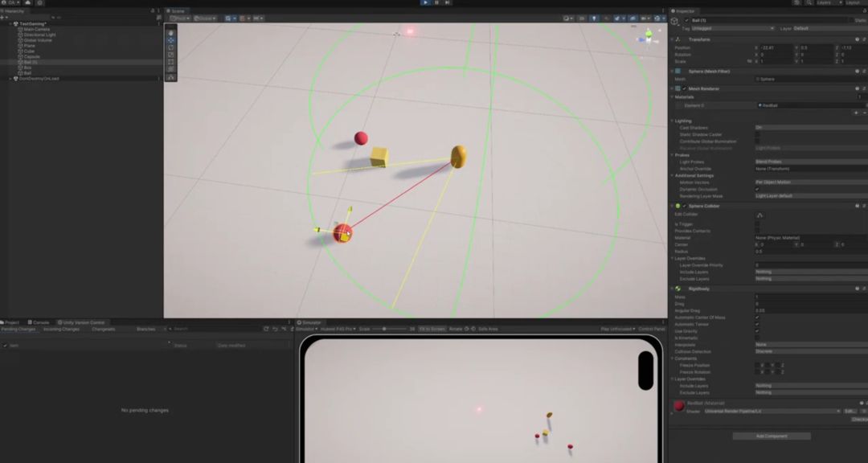This screenshot has height=463, width=868.
Task: Click the Add Component button
Action: point(772,436)
